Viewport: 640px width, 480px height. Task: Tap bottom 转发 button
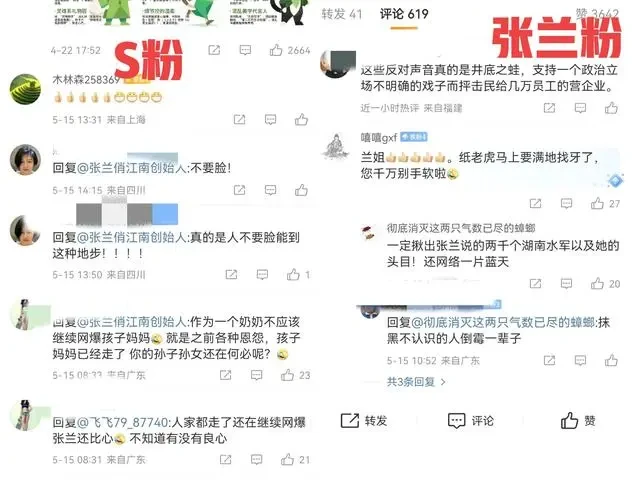pyautogui.click(x=364, y=420)
